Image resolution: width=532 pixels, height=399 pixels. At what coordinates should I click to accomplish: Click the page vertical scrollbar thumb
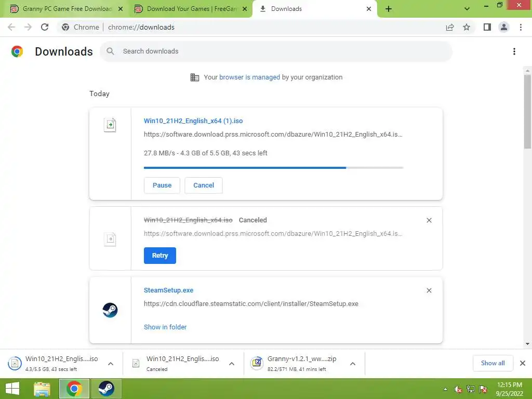click(527, 111)
